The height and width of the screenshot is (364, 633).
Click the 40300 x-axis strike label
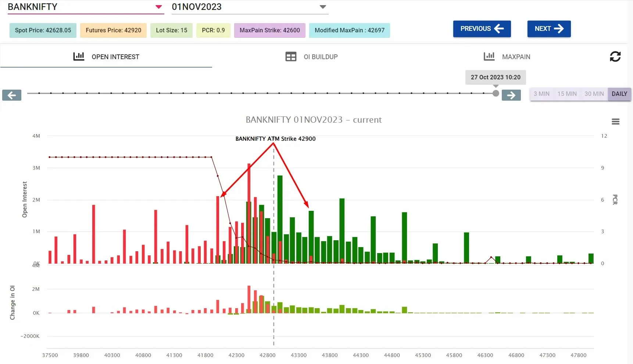pos(112,355)
